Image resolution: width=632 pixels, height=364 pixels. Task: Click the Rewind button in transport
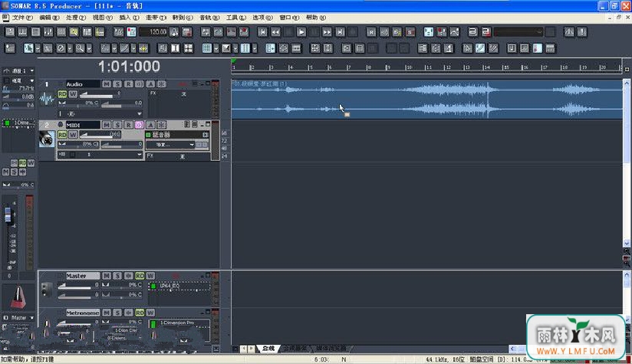(275, 32)
